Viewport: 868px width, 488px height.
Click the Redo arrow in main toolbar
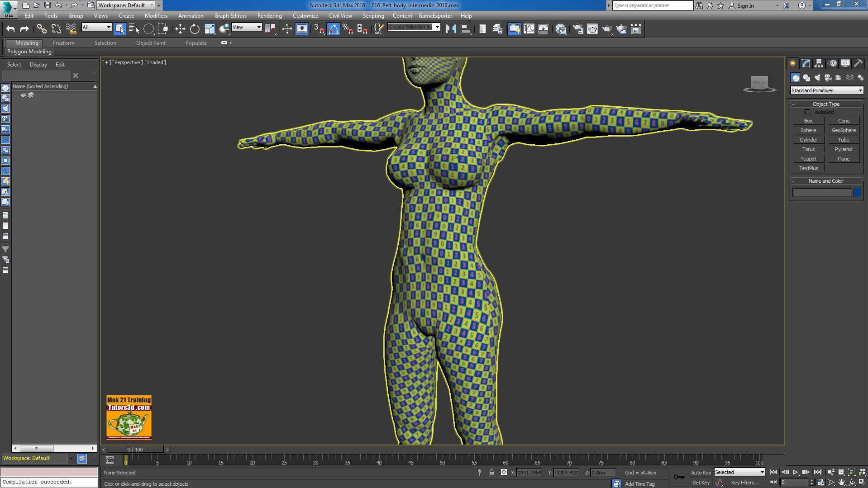click(x=24, y=29)
